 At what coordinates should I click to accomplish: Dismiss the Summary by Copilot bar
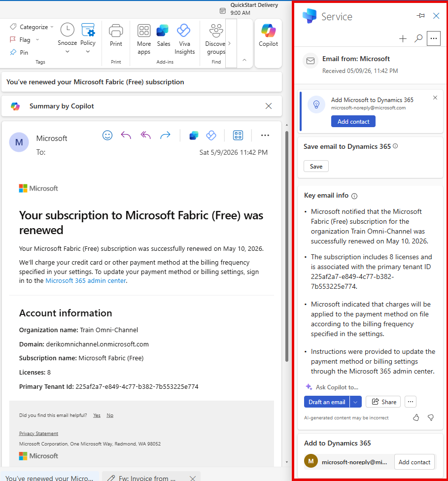269,106
